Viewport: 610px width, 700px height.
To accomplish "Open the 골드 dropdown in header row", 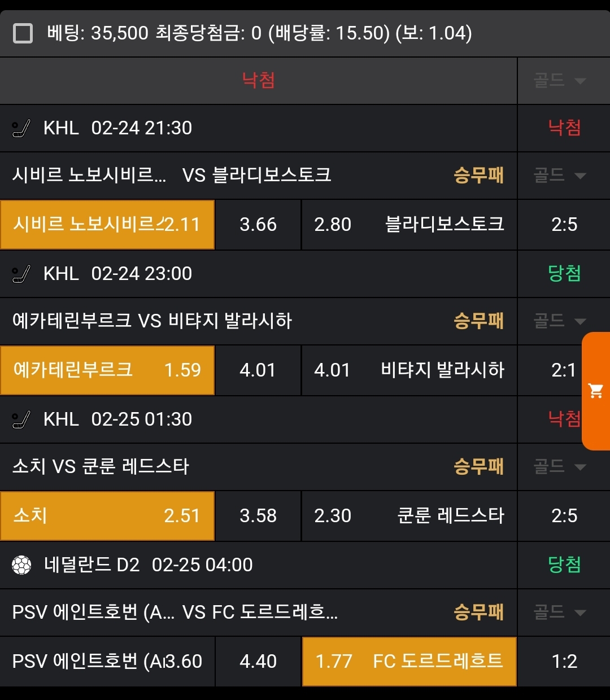I will (x=560, y=81).
